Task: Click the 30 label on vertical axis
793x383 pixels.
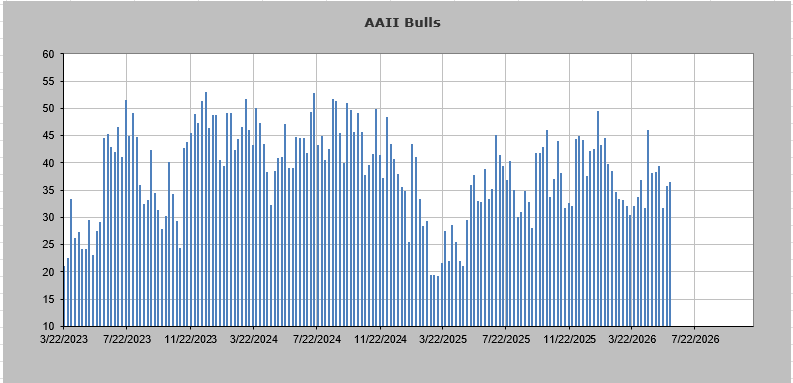Action: 49,218
